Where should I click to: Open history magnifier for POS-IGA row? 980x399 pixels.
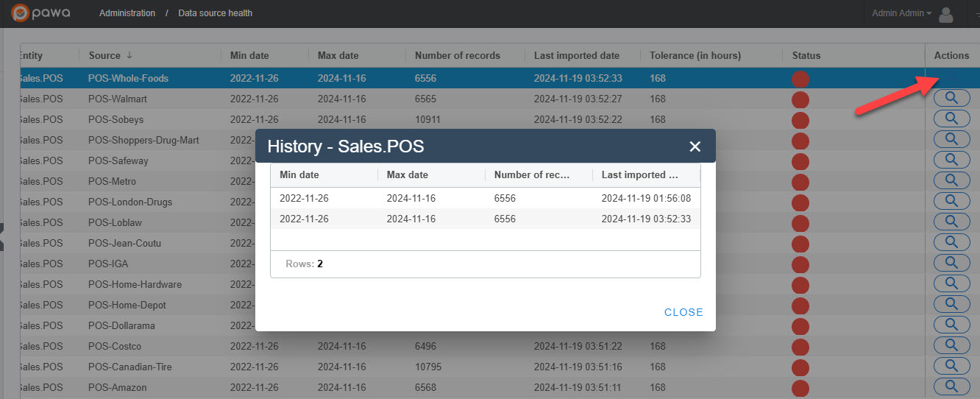[x=951, y=263]
